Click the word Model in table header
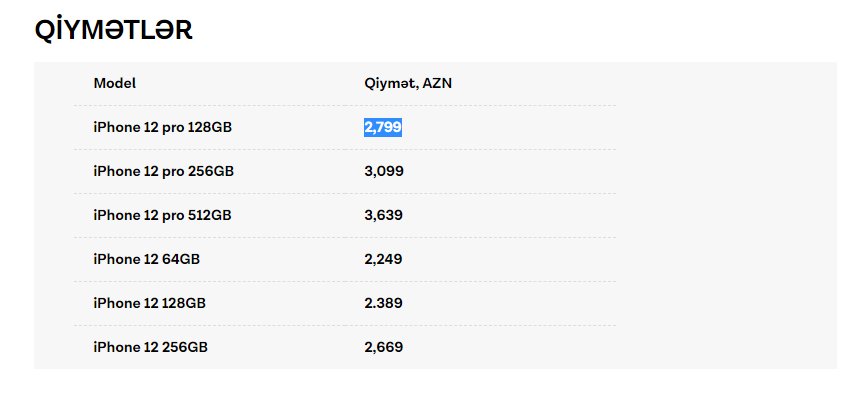 coord(115,83)
